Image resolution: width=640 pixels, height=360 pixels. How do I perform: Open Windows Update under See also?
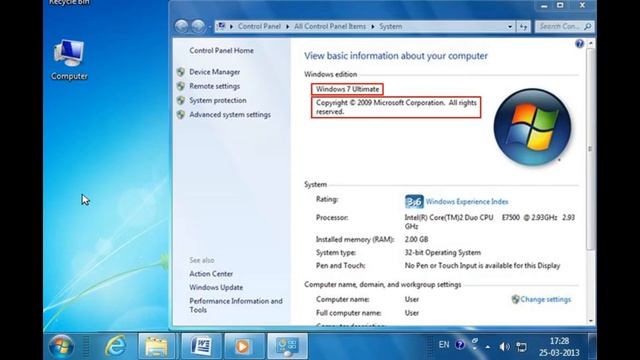[x=216, y=287]
